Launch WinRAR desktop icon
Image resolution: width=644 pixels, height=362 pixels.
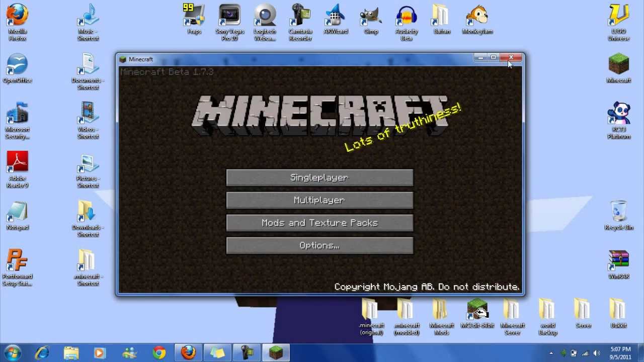619,264
